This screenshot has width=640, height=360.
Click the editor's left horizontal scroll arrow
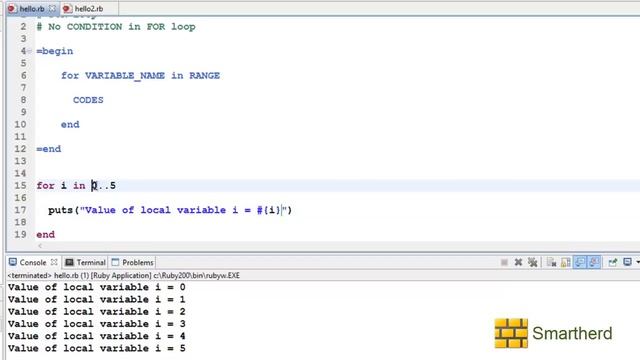coord(40,246)
